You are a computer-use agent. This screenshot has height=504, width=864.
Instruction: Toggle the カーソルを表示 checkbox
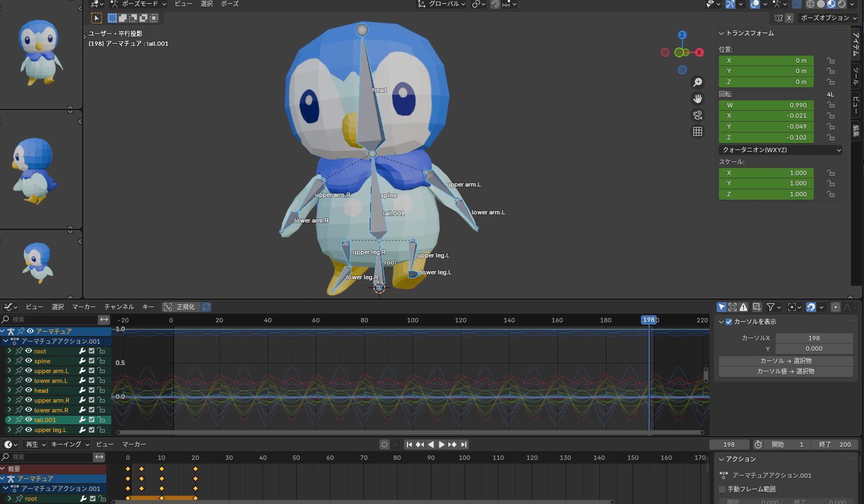(729, 322)
